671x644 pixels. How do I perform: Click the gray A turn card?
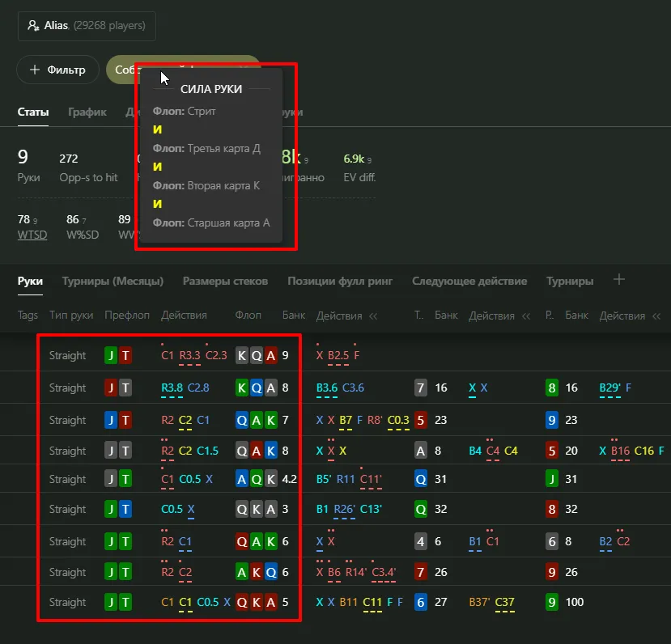tap(420, 451)
